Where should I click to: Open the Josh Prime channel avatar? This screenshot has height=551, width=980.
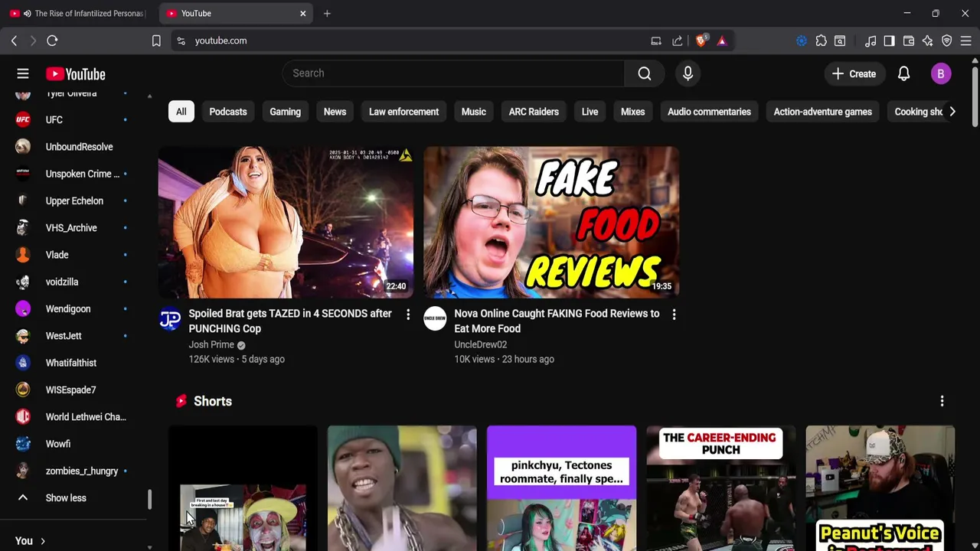coord(170,319)
